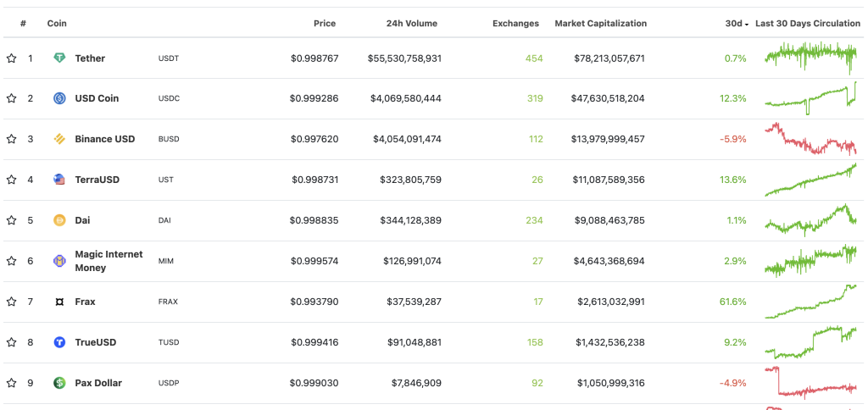Screen dimensions: 868x410
Task: Click Magic Internet Money logo icon
Action: pos(59,261)
